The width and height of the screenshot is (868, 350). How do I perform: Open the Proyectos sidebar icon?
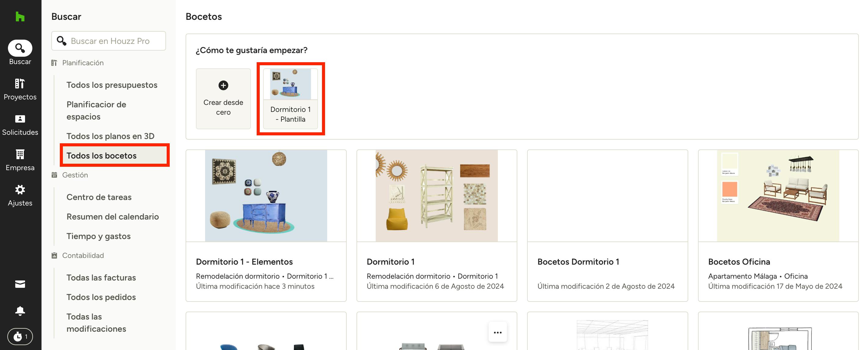tap(20, 84)
